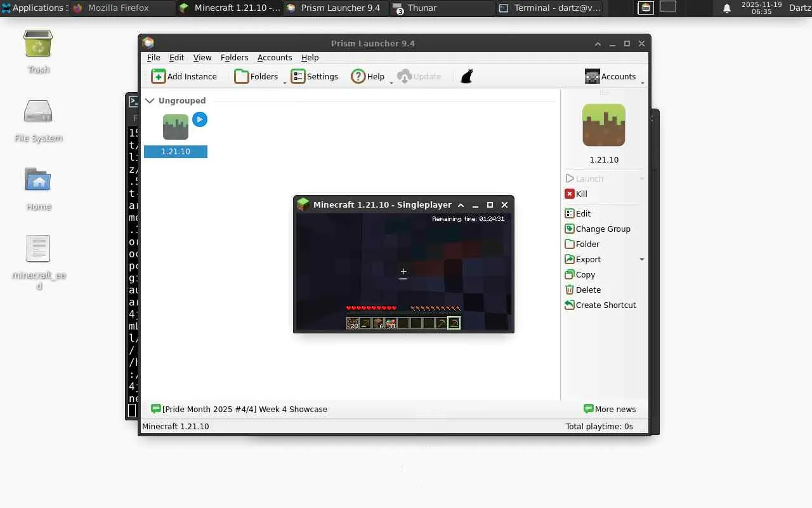Click the Edit instance icon
Viewport: 812px width, 508px height.
coord(570,213)
